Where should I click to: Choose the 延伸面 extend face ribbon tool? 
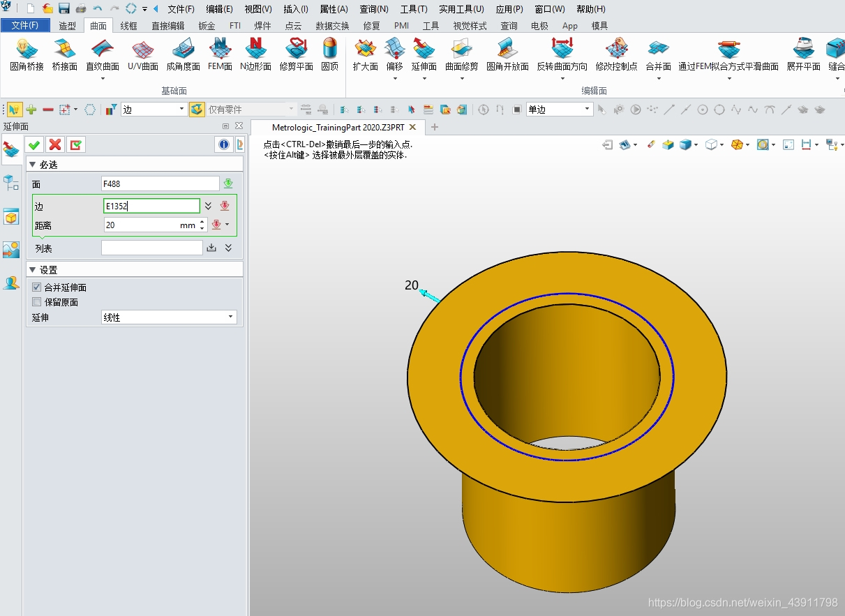coord(424,55)
